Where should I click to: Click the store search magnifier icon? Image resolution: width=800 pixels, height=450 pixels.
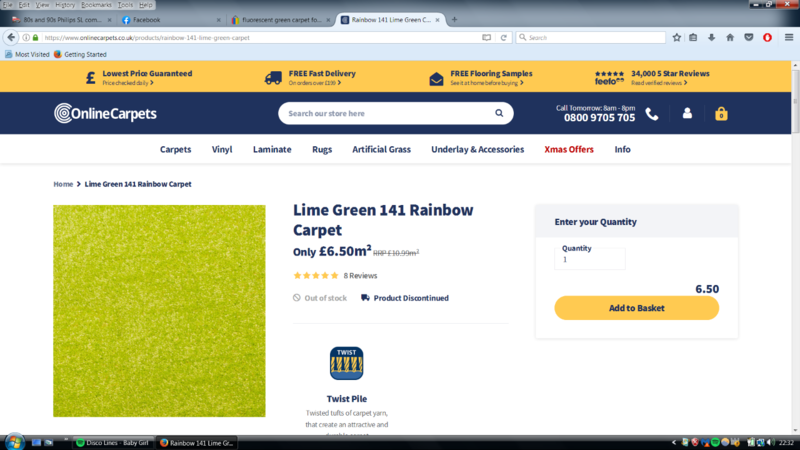pyautogui.click(x=499, y=113)
